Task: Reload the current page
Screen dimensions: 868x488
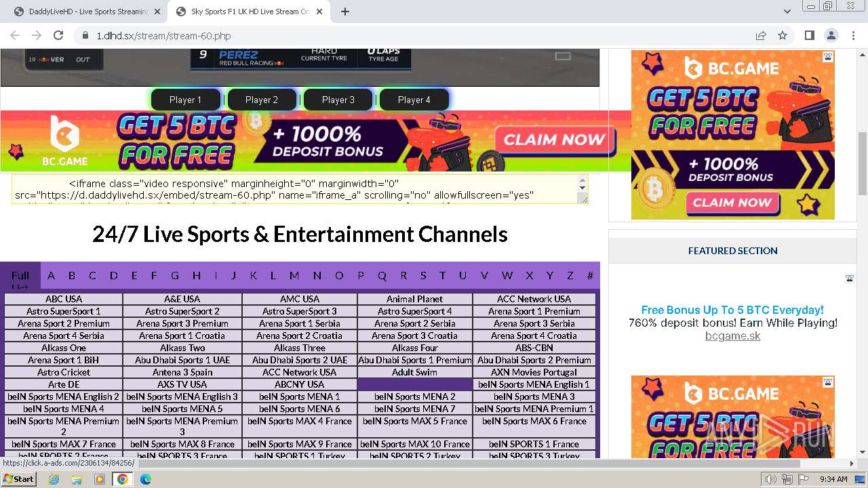Action: tap(58, 35)
